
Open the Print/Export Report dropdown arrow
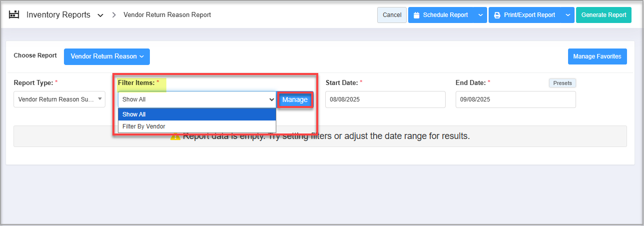pyautogui.click(x=568, y=15)
